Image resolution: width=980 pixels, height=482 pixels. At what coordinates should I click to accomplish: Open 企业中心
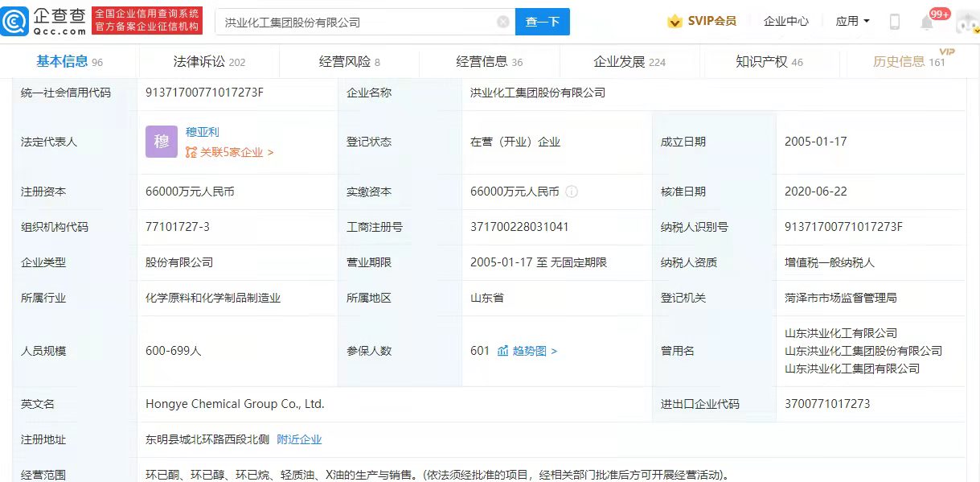pos(786,21)
